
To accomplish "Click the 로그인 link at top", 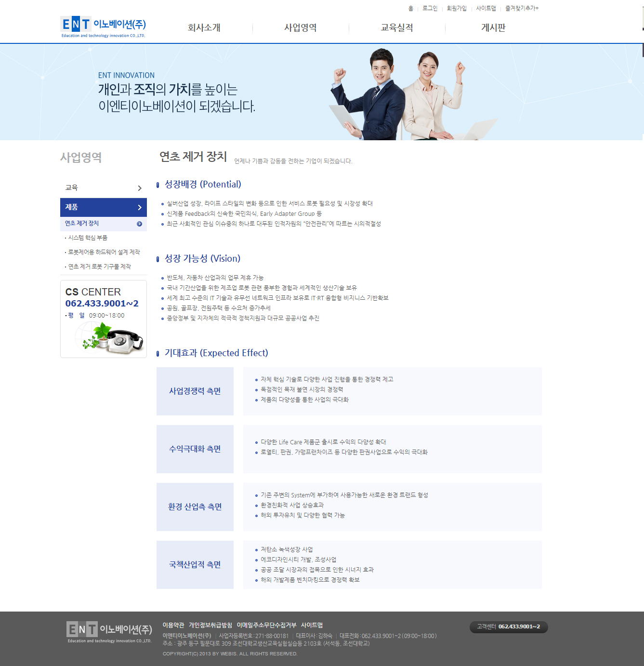I will click(430, 8).
